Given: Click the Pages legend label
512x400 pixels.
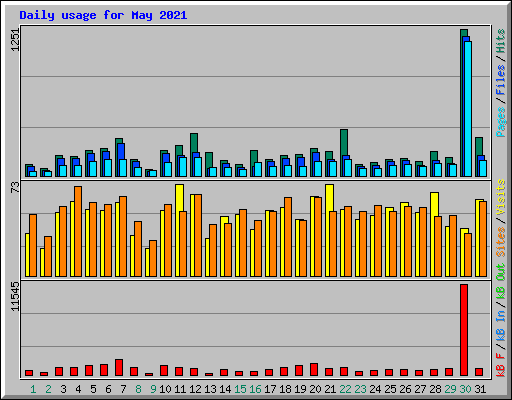Looking at the screenshot, I should tap(501, 122).
